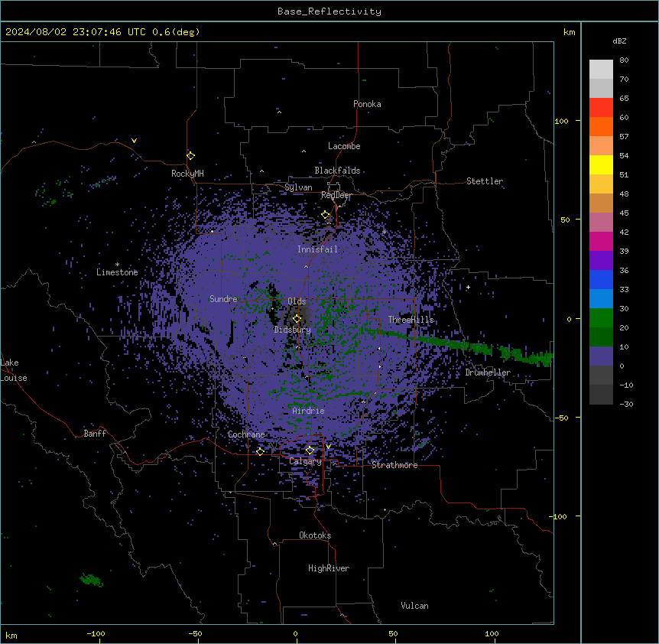Click the Ponoka city label
Image resolution: width=659 pixels, height=644 pixels.
click(367, 104)
